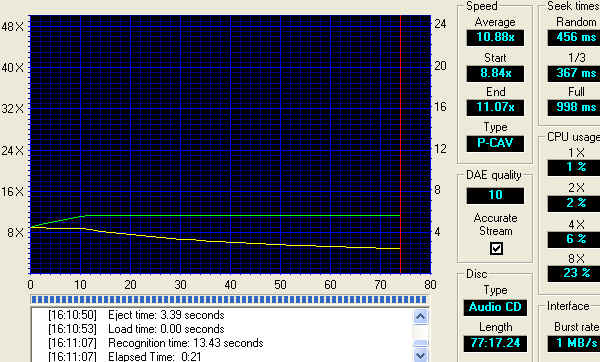Click the red end-position marker line
The width and height of the screenshot is (600, 362).
(x=400, y=145)
